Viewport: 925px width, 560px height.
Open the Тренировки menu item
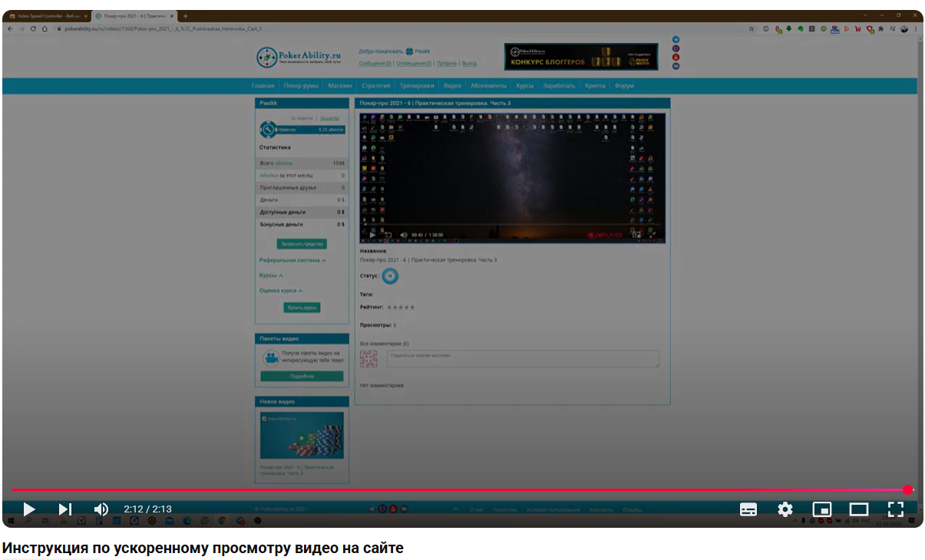[417, 86]
